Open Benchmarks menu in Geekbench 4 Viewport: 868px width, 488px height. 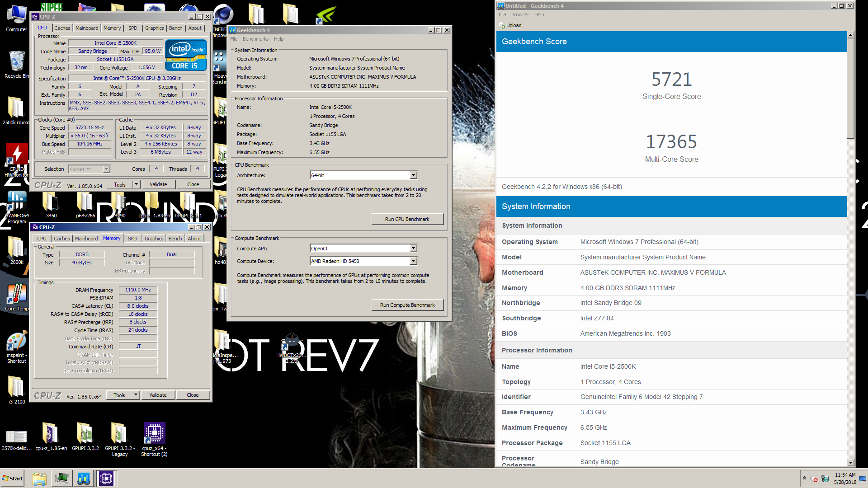click(x=255, y=39)
